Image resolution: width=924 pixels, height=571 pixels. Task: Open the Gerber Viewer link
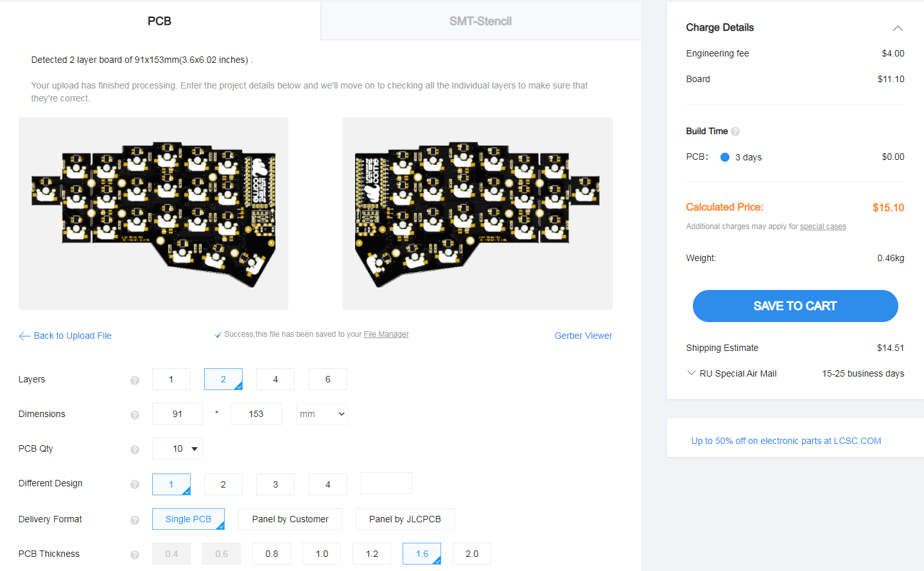point(583,336)
